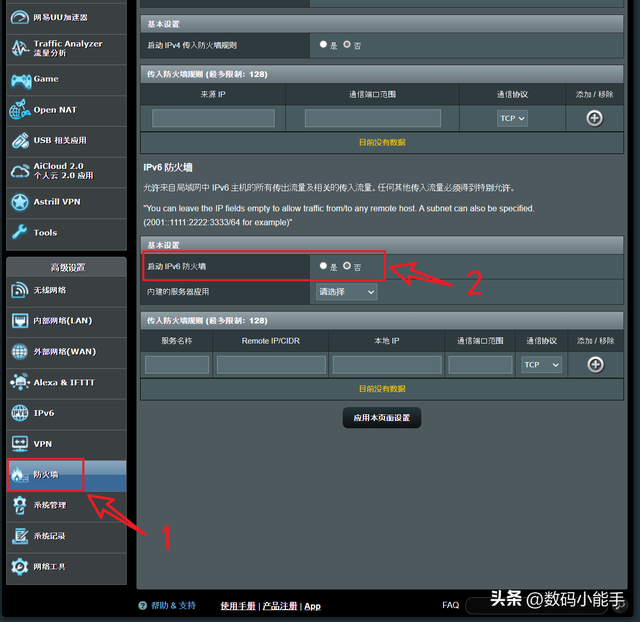Image resolution: width=640 pixels, height=622 pixels.
Task: Open Traffic Analyzer 流量分析 menu item
Action: click(x=67, y=48)
